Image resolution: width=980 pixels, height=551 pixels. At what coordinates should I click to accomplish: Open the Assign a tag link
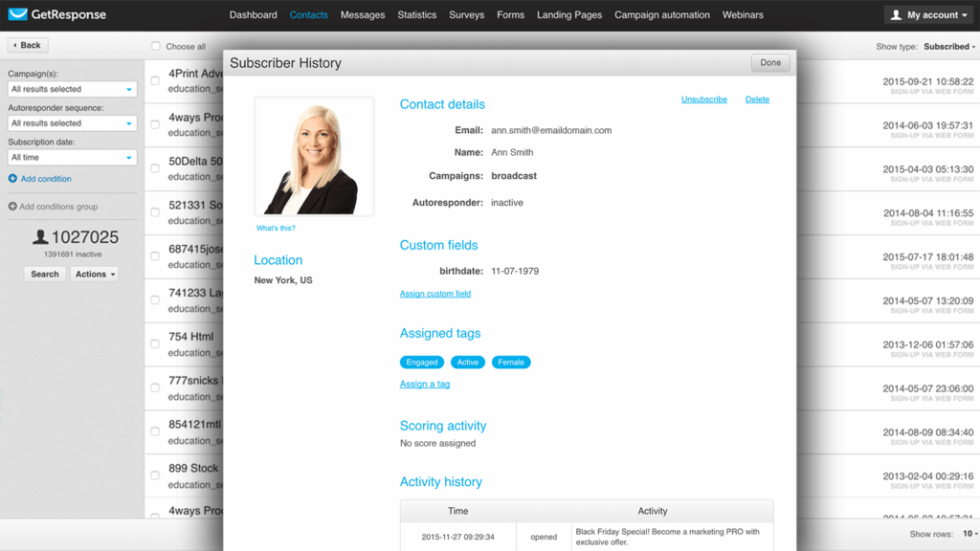pos(424,384)
